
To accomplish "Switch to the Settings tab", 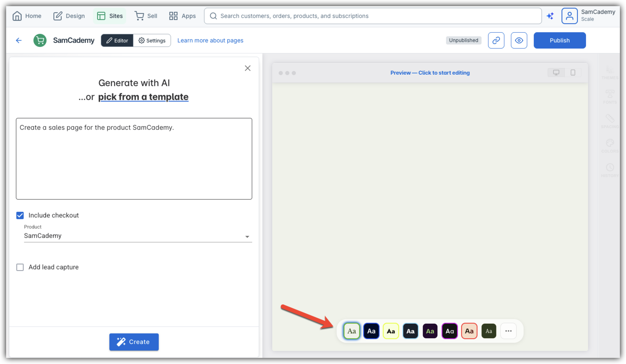I will pyautogui.click(x=152, y=40).
